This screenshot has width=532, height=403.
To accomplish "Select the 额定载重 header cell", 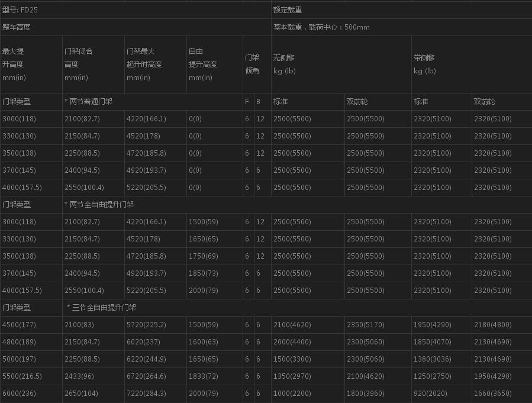I will (288, 10).
